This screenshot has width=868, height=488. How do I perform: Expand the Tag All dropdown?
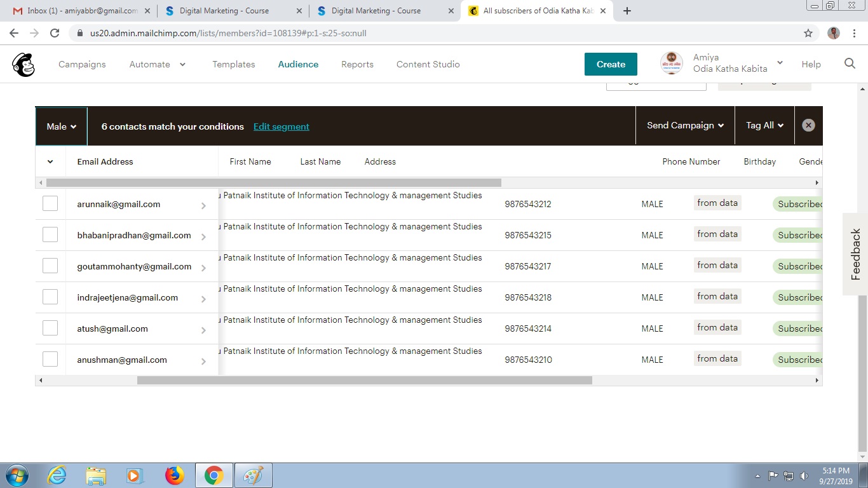click(x=764, y=126)
